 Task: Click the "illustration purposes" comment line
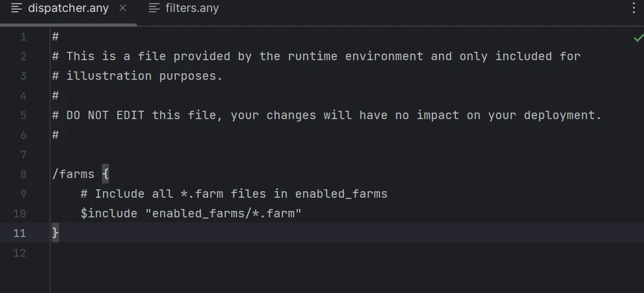click(137, 76)
